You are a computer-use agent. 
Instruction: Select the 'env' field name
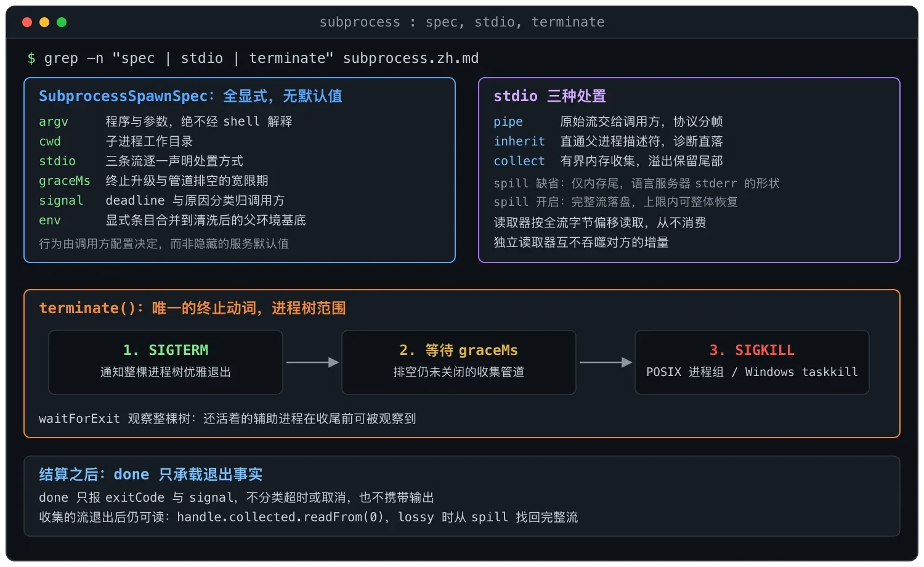50,220
